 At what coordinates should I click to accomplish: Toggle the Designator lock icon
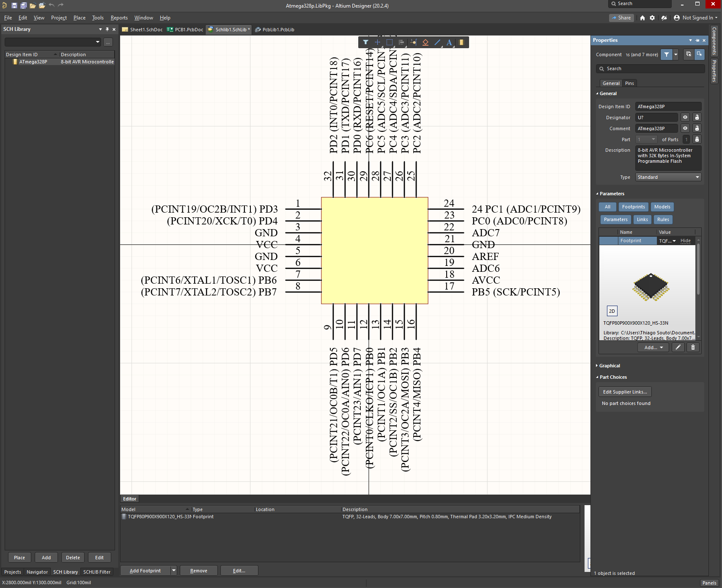(697, 118)
